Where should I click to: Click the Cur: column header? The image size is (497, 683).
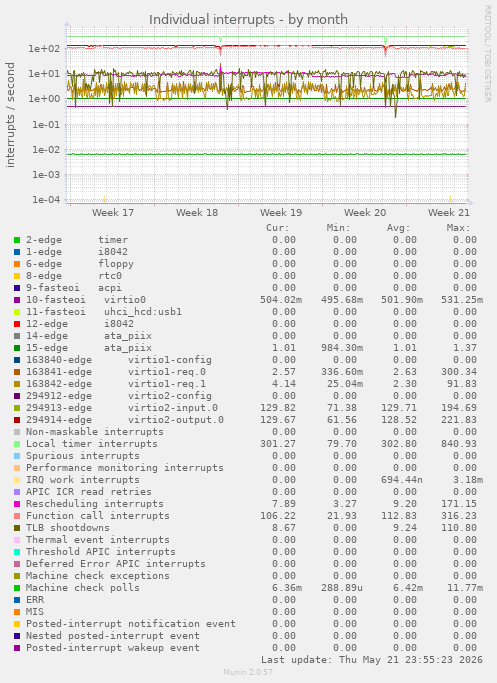[277, 228]
